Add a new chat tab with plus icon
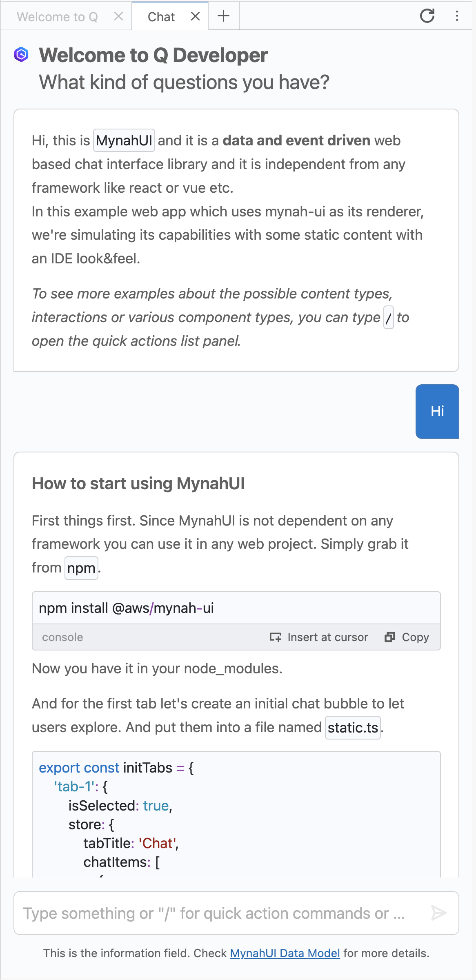 223,16
